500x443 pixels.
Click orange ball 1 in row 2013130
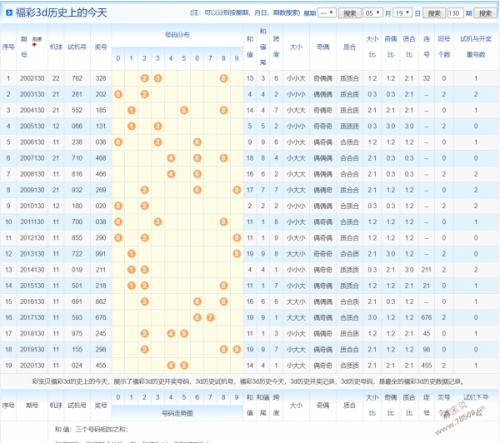[x=131, y=254]
